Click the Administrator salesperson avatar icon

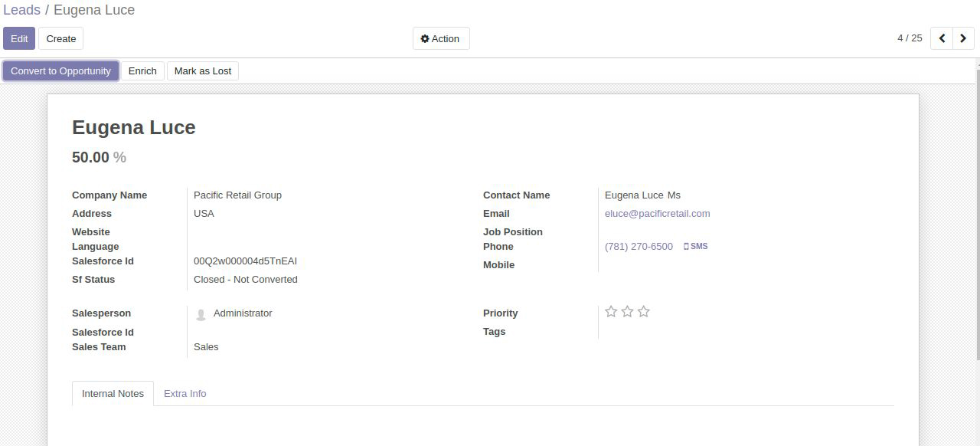201,314
